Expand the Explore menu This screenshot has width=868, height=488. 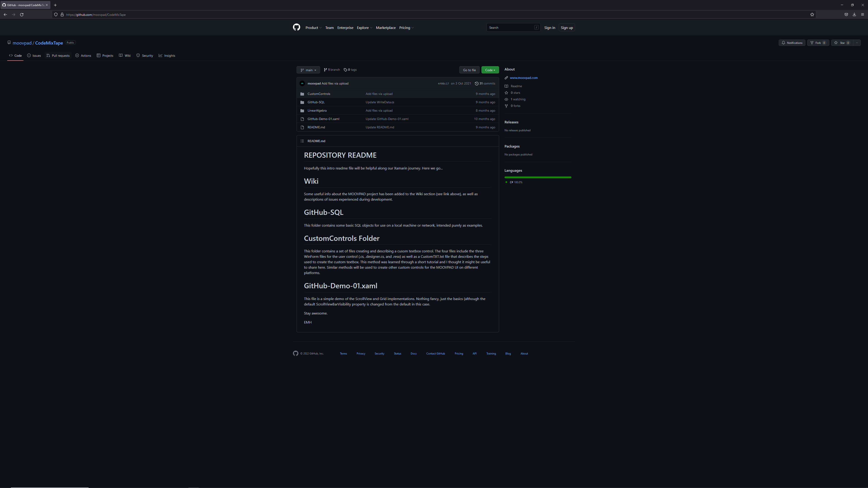364,28
